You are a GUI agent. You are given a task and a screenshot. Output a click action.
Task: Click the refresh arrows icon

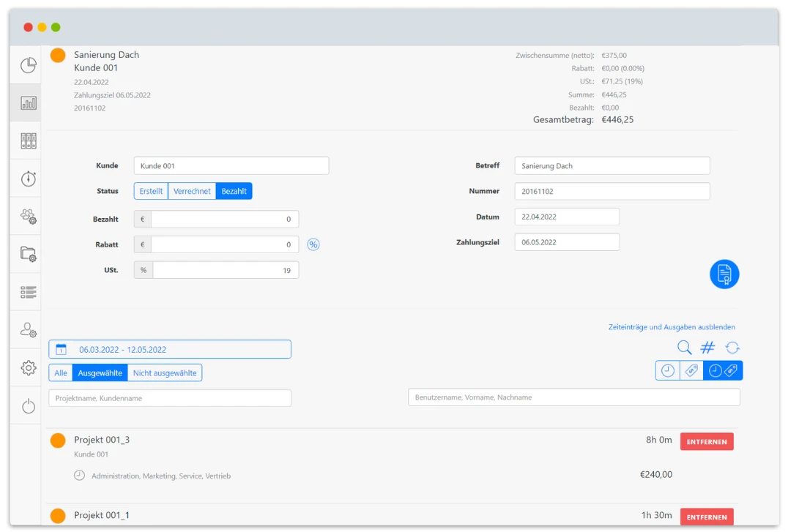732,348
